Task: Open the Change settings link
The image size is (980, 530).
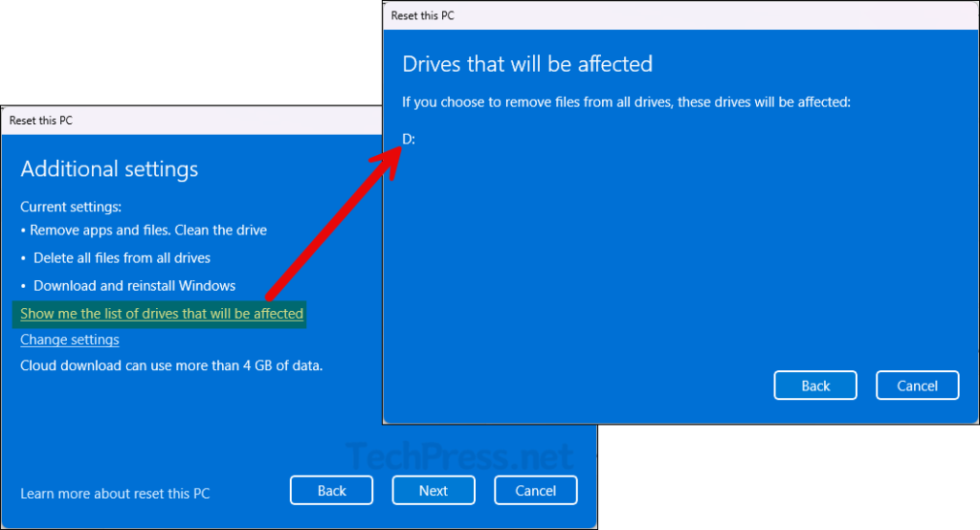Action: [x=70, y=340]
